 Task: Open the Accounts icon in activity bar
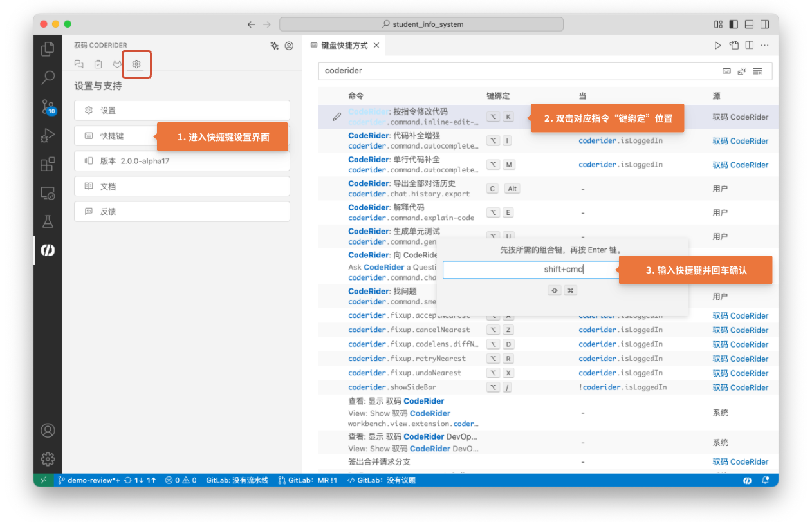pos(48,430)
